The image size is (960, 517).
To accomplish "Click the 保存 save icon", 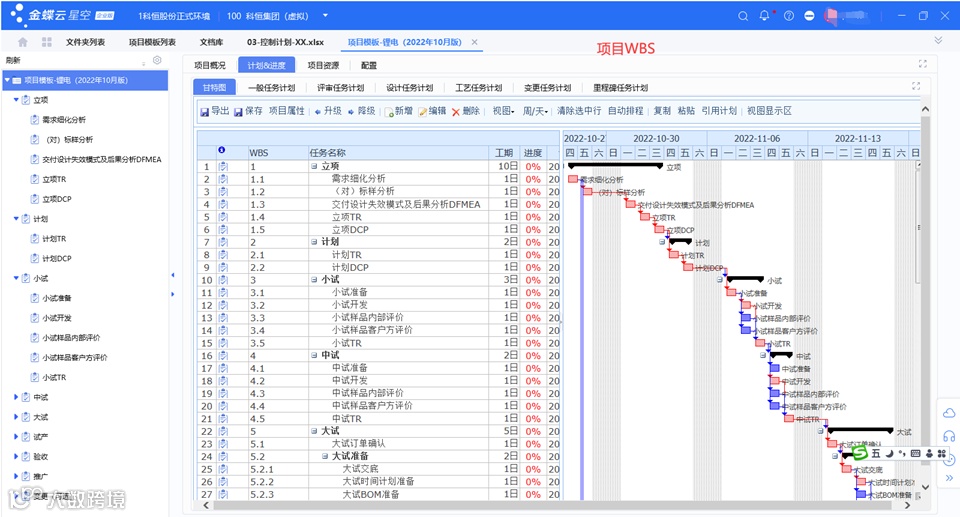I will (238, 111).
